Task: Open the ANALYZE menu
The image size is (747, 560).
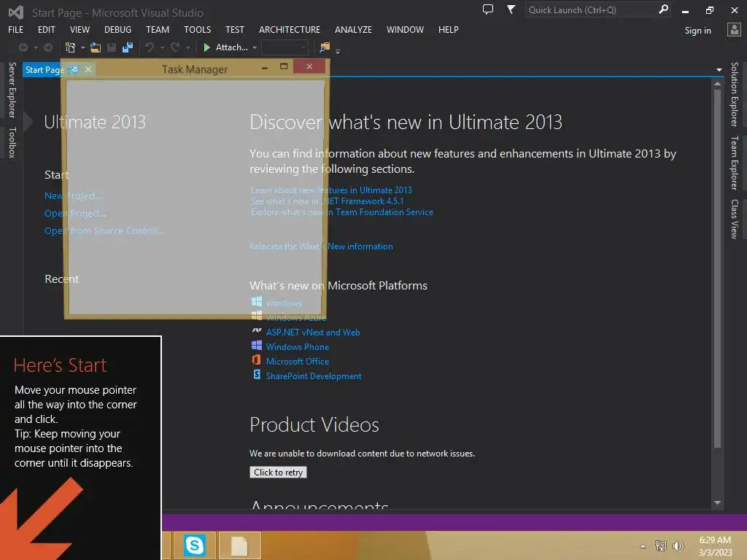Action: (x=353, y=29)
